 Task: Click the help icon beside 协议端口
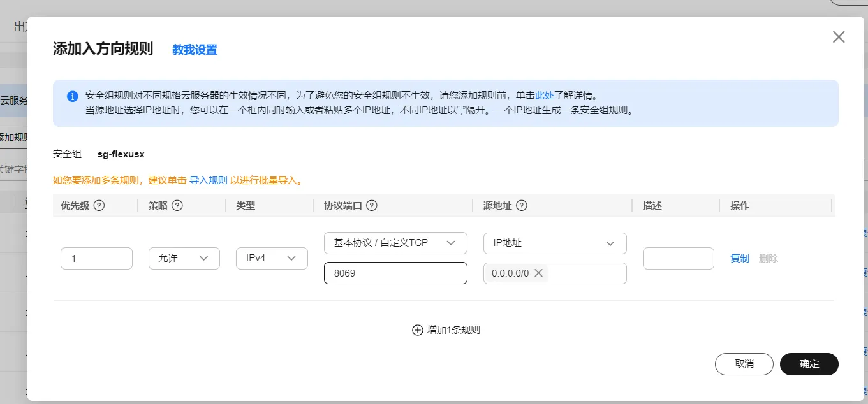point(372,206)
